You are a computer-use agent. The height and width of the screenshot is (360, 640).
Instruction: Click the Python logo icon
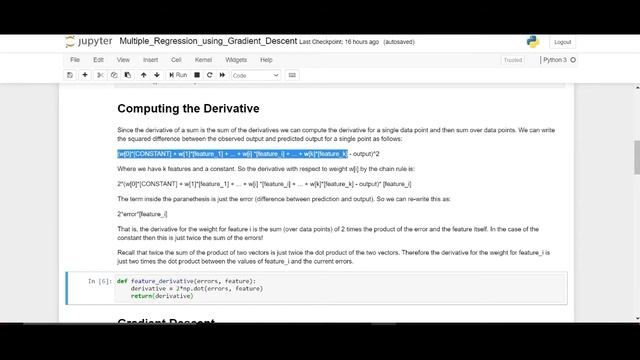click(x=533, y=42)
